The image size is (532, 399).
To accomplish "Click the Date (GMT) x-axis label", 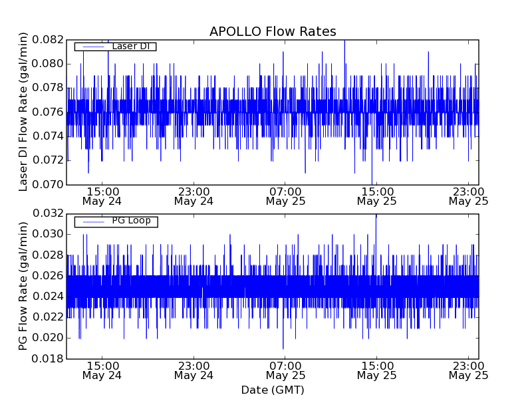I will tap(273, 390).
